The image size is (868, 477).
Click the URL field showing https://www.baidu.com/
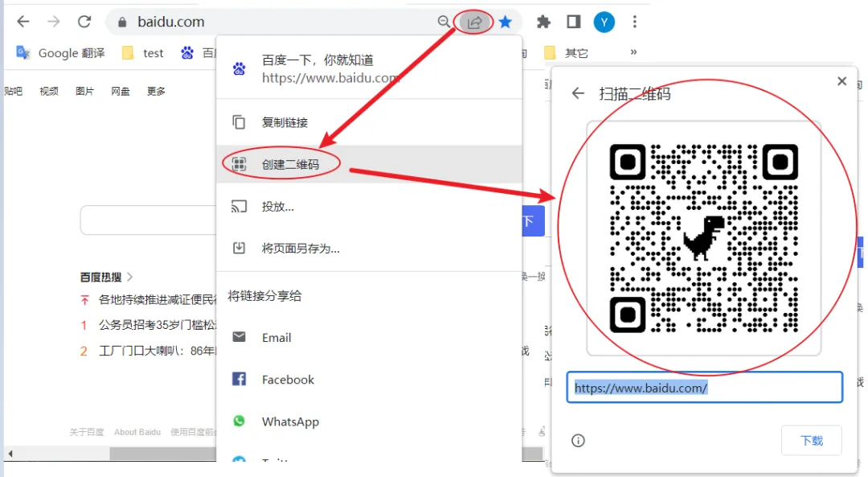[x=705, y=387]
